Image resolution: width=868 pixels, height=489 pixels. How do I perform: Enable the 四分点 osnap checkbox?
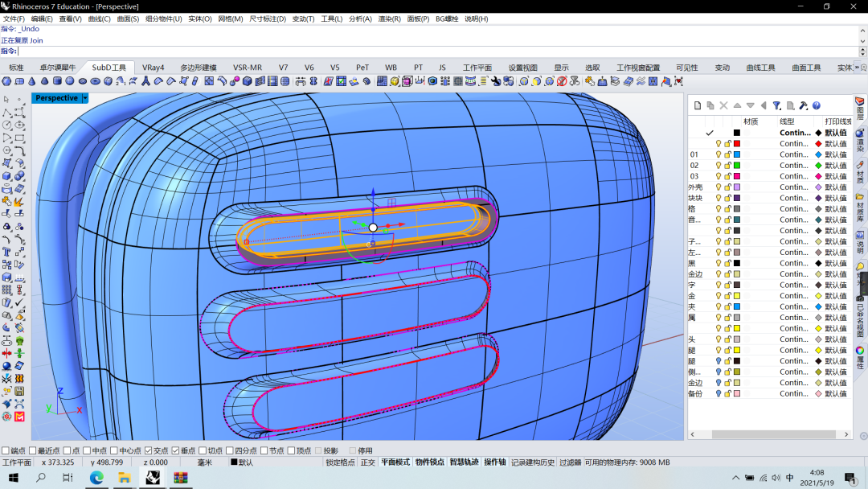(230, 450)
